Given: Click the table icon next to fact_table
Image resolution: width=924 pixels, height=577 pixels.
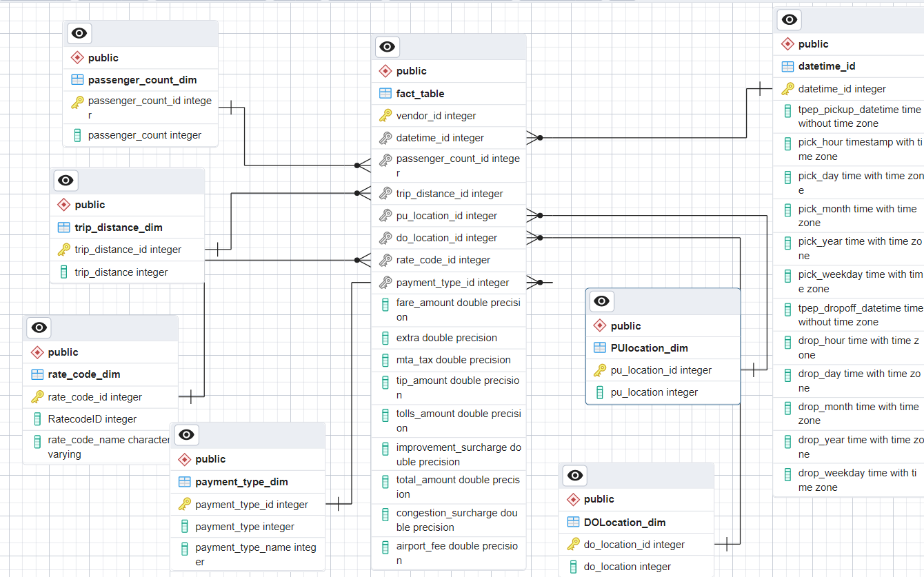Looking at the screenshot, I should (385, 93).
